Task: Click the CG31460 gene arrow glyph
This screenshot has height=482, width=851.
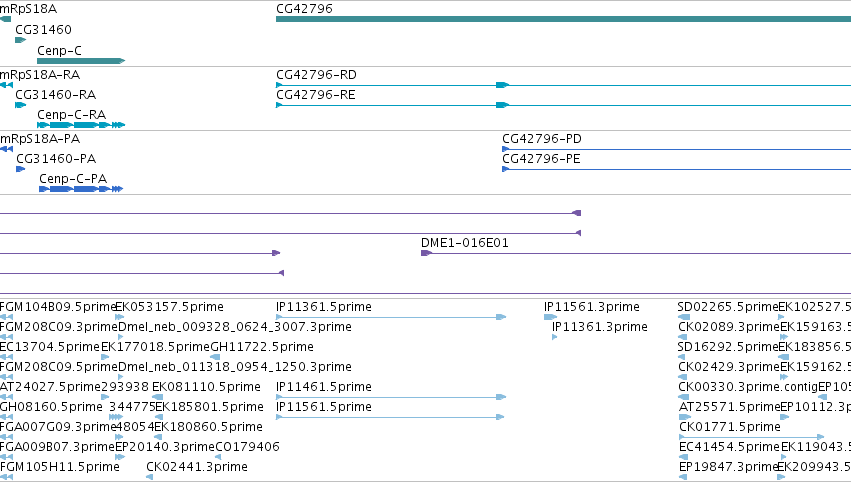Action: click(21, 40)
